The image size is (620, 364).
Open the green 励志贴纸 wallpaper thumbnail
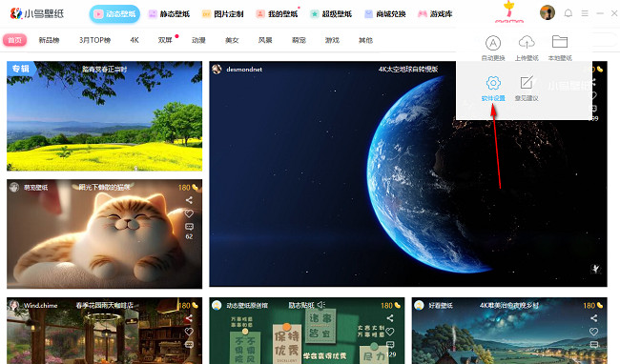pos(307,331)
